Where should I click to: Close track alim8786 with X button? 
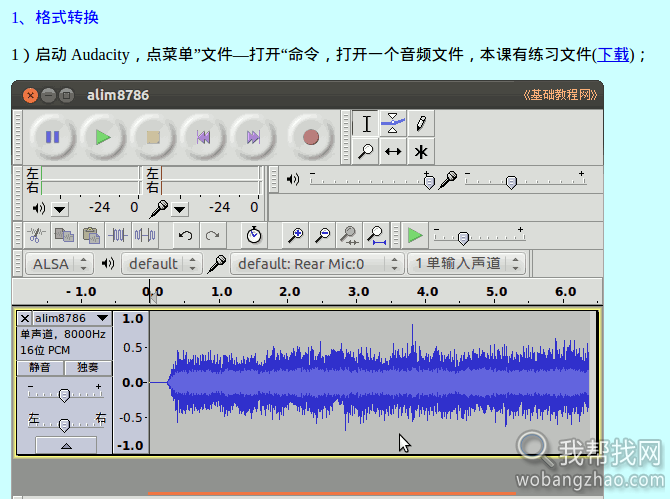click(x=25, y=318)
